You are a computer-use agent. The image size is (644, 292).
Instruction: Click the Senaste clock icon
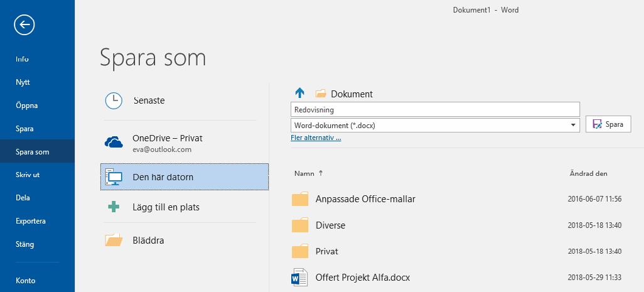(114, 100)
